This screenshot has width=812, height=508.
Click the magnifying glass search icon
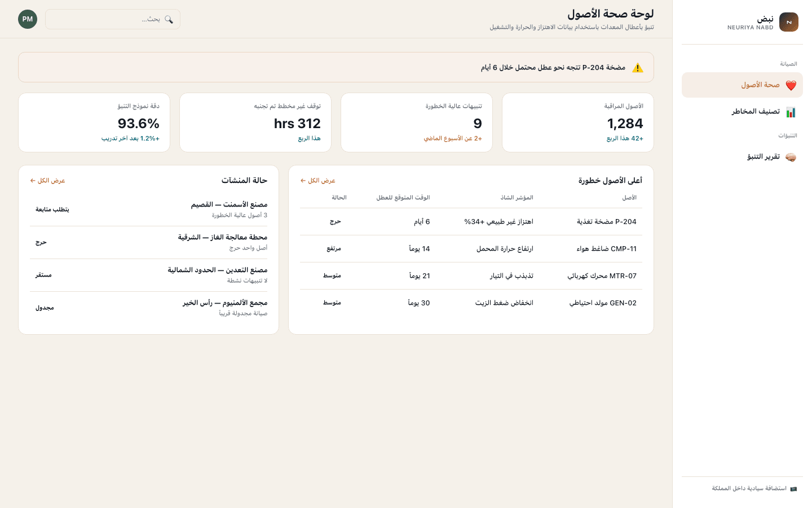(169, 19)
